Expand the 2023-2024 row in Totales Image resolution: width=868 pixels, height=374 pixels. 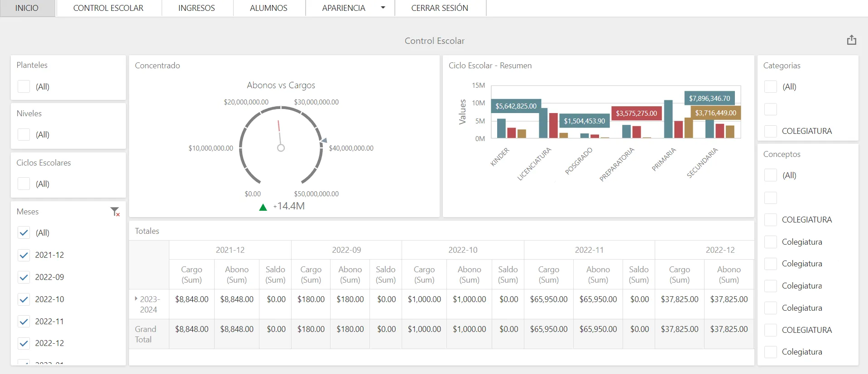pyautogui.click(x=136, y=299)
